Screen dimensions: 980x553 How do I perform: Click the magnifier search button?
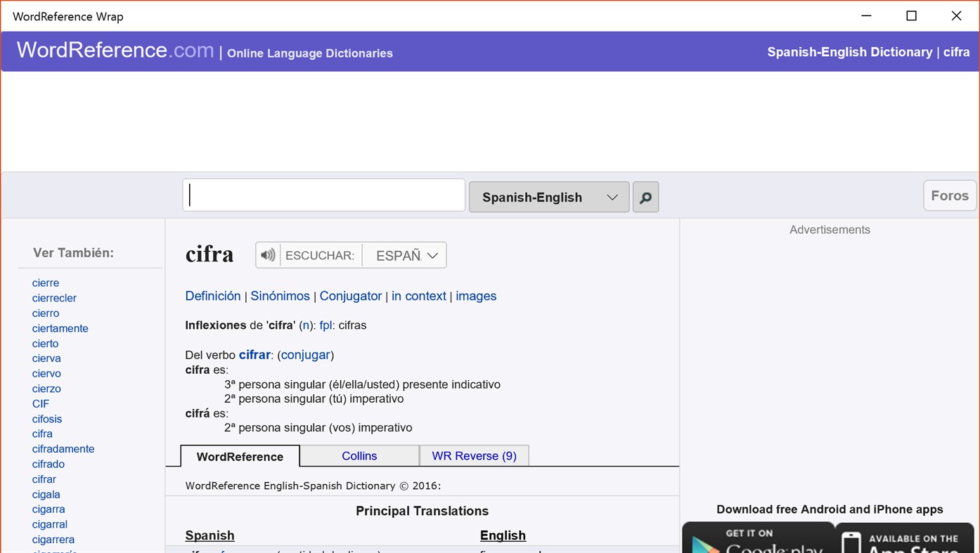click(x=645, y=197)
